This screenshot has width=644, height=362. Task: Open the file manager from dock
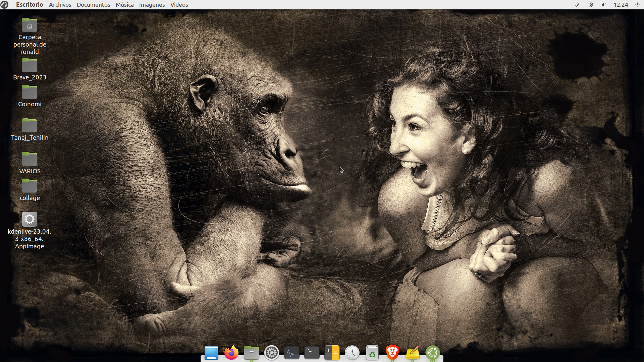[x=252, y=353]
